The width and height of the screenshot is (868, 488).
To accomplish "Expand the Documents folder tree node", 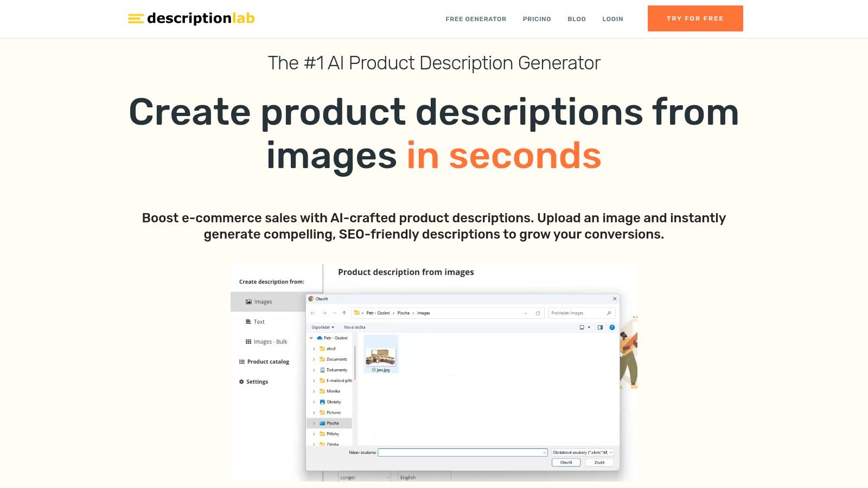I will click(x=314, y=359).
